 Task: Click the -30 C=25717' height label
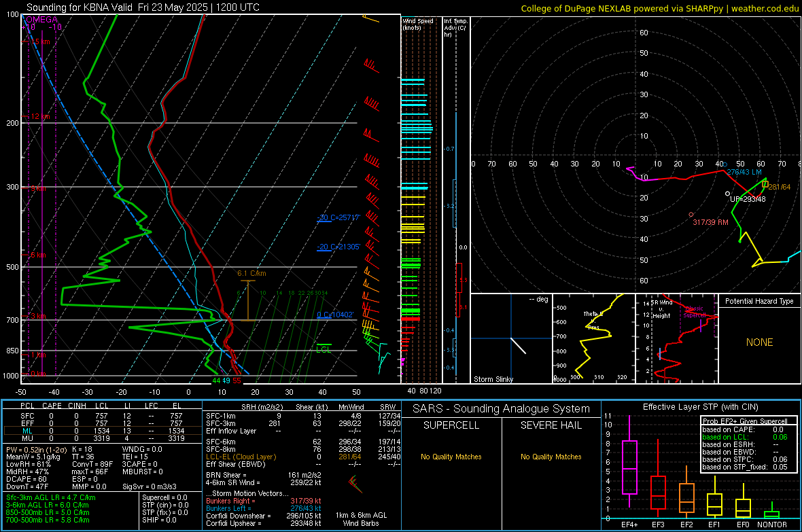click(x=338, y=217)
